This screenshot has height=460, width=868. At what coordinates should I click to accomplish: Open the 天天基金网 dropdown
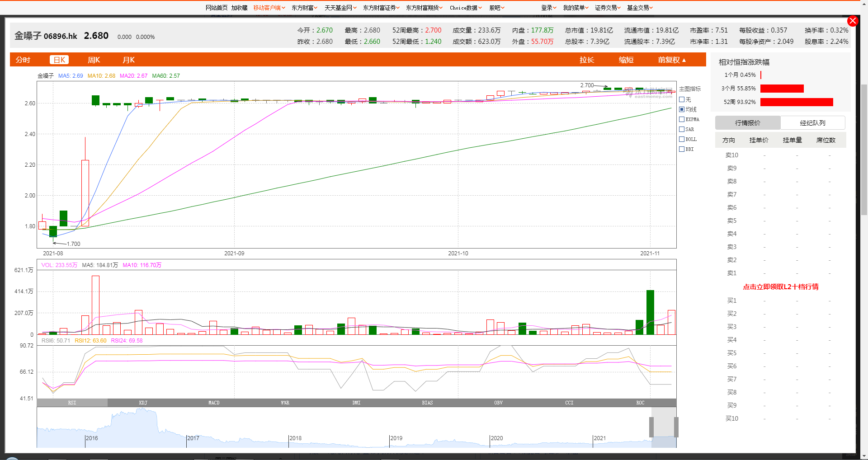point(340,8)
